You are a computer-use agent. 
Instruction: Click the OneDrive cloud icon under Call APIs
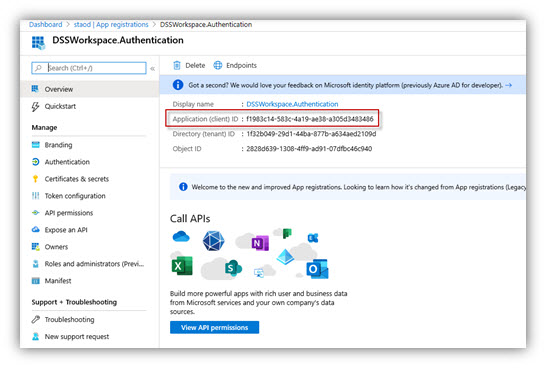181,237
